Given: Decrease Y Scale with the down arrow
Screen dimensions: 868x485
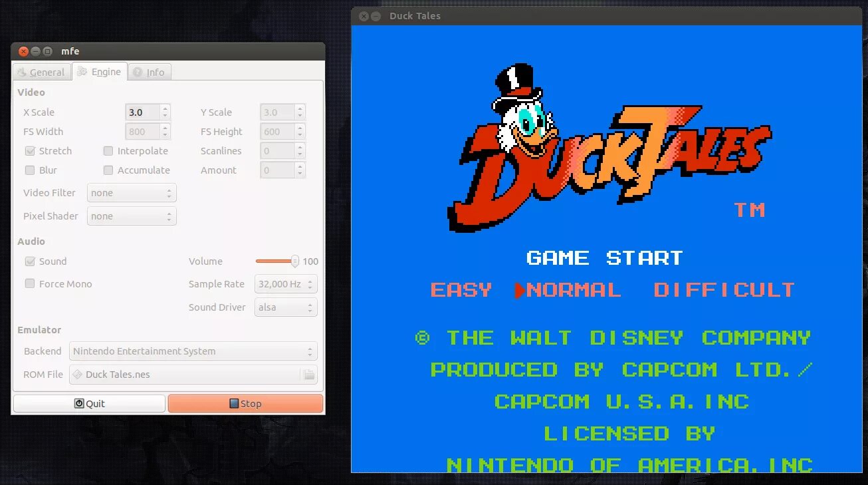Looking at the screenshot, I should pos(300,116).
